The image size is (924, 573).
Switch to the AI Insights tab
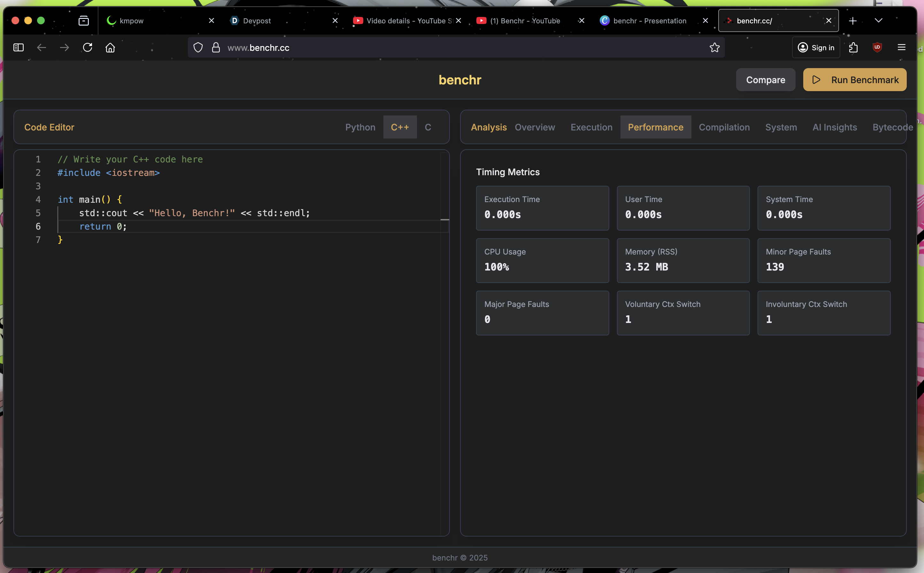pos(834,127)
